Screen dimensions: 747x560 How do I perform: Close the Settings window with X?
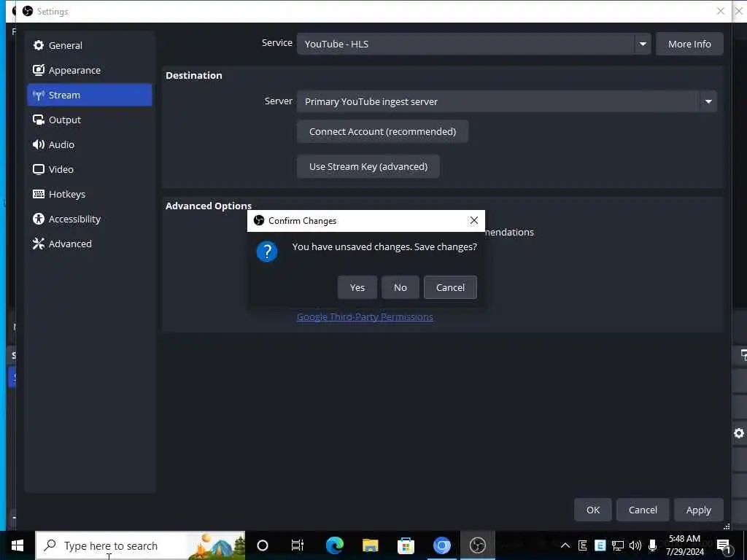click(x=721, y=11)
